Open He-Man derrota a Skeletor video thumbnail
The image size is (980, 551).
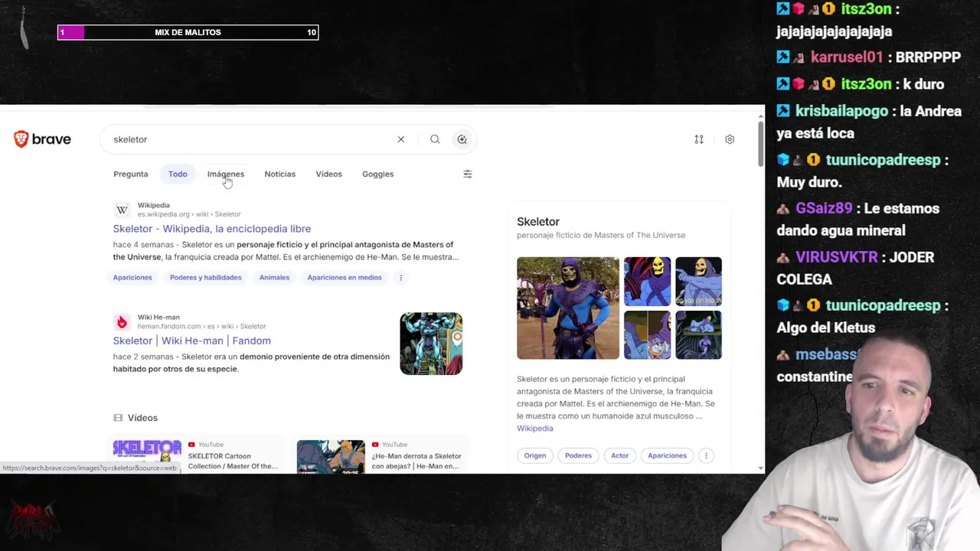click(331, 455)
